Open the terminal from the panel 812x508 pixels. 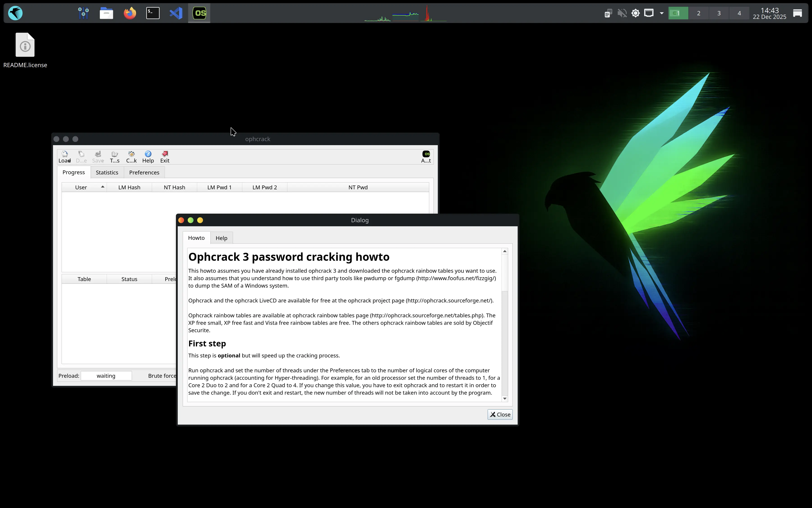click(153, 13)
